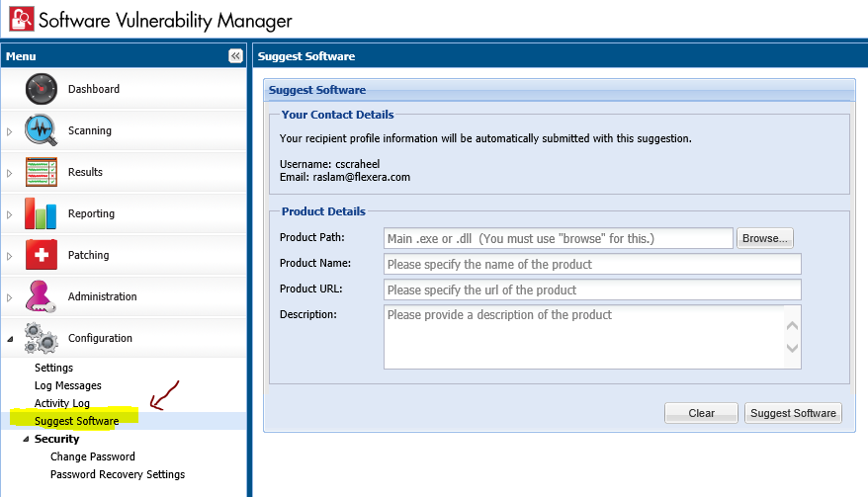The height and width of the screenshot is (497, 868).
Task: Open Activity Log under Configuration
Action: tap(62, 403)
